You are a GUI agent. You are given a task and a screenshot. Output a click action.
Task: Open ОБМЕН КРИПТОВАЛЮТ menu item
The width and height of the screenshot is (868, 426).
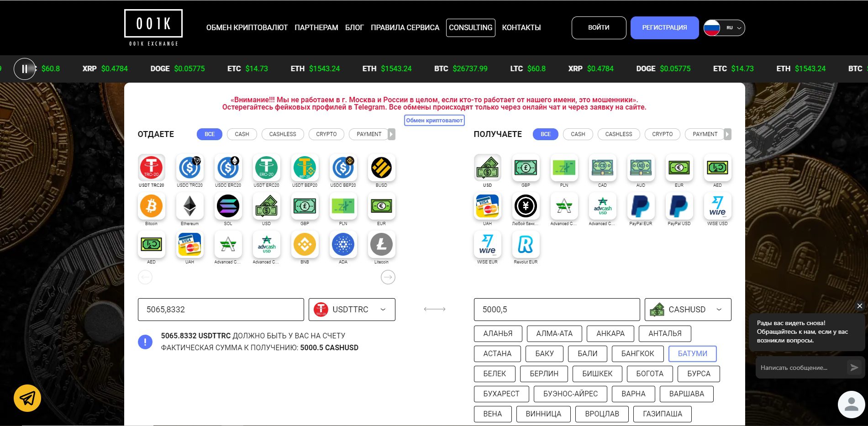click(x=247, y=28)
